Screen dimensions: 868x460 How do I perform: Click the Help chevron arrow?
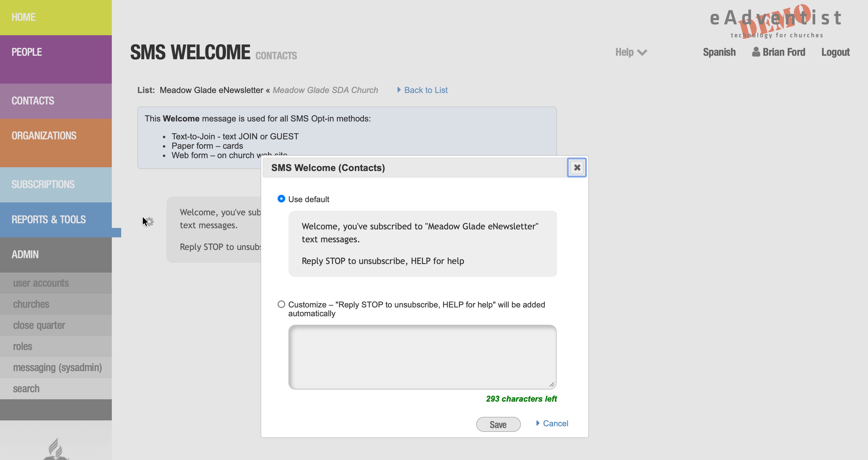(x=643, y=53)
